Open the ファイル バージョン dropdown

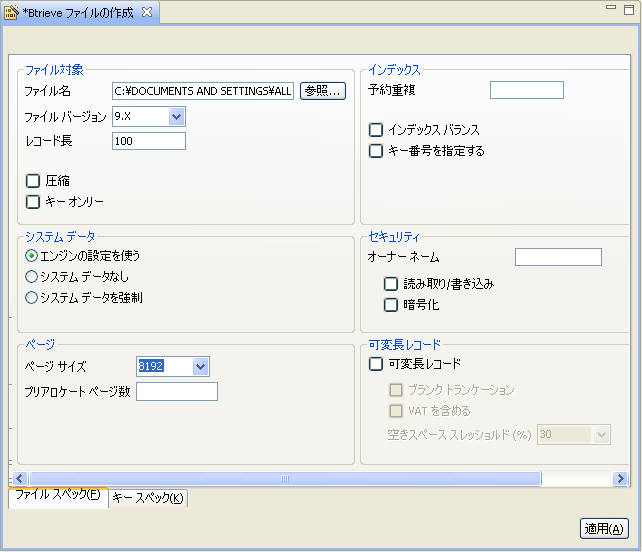point(176,117)
